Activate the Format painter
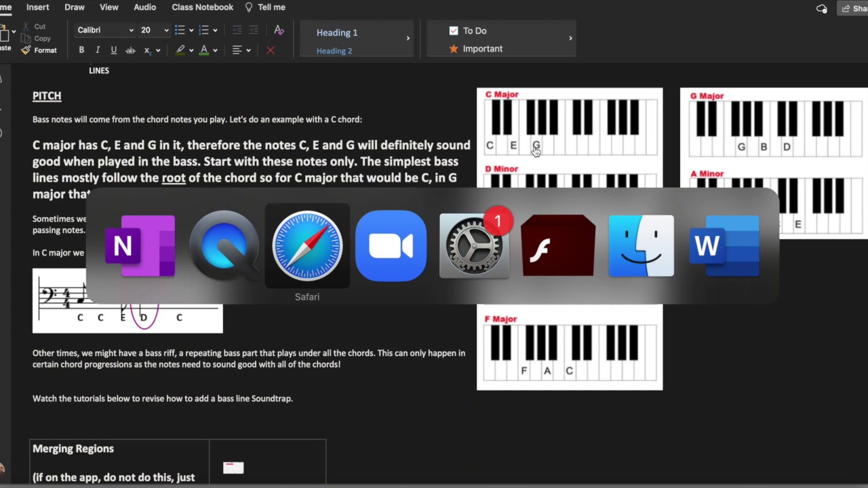The height and width of the screenshot is (488, 868). pos(39,50)
